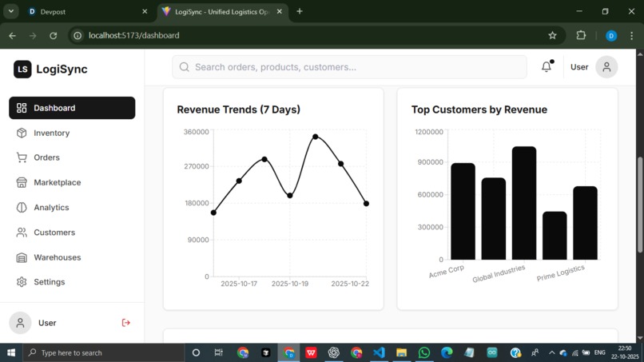The width and height of the screenshot is (644, 362).
Task: Open the Chrome profile D avatar
Action: coord(611,36)
